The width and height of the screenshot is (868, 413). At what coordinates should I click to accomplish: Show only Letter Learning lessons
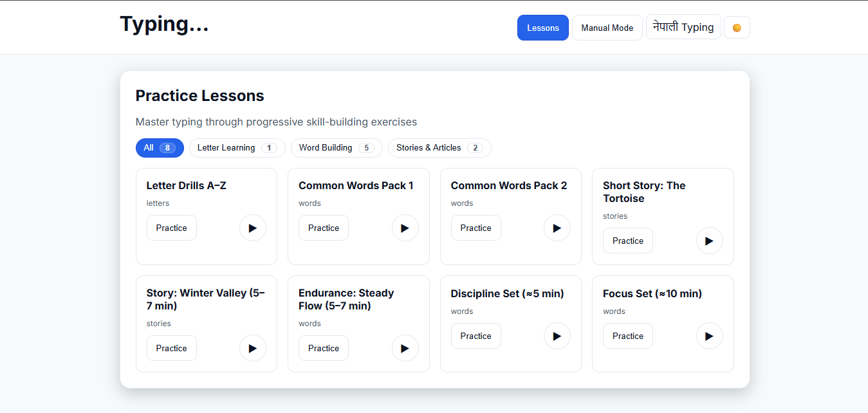pyautogui.click(x=236, y=148)
